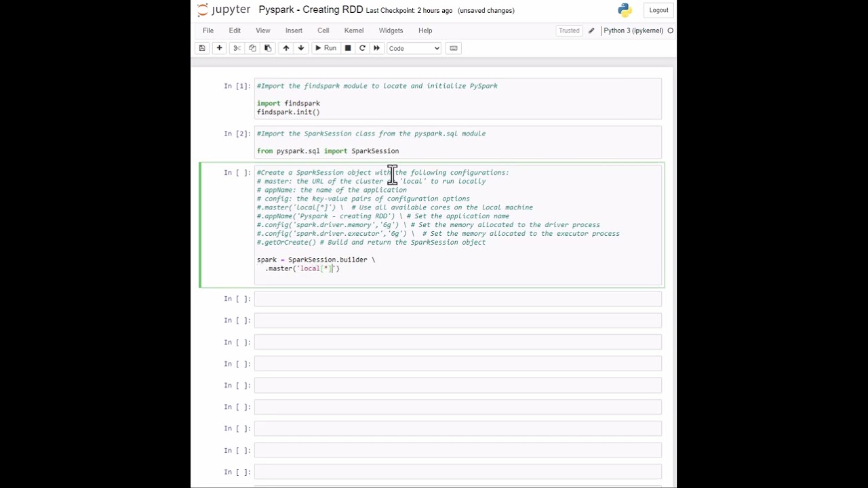Click the findspark.init() code line
Screen dimensions: 868x488
288,112
